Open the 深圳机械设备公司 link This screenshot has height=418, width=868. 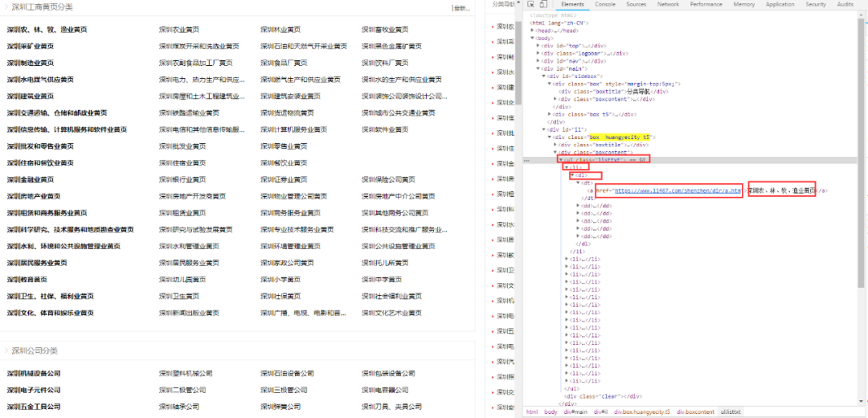34,374
